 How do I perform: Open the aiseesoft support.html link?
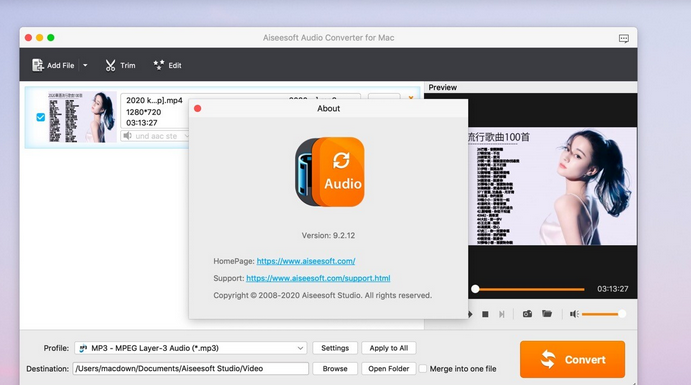click(318, 278)
